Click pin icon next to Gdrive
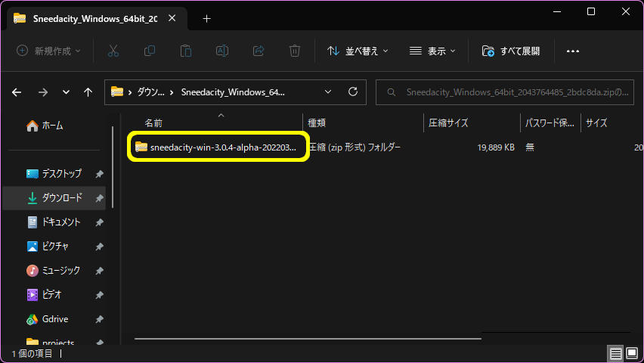644x363 pixels. point(99,319)
